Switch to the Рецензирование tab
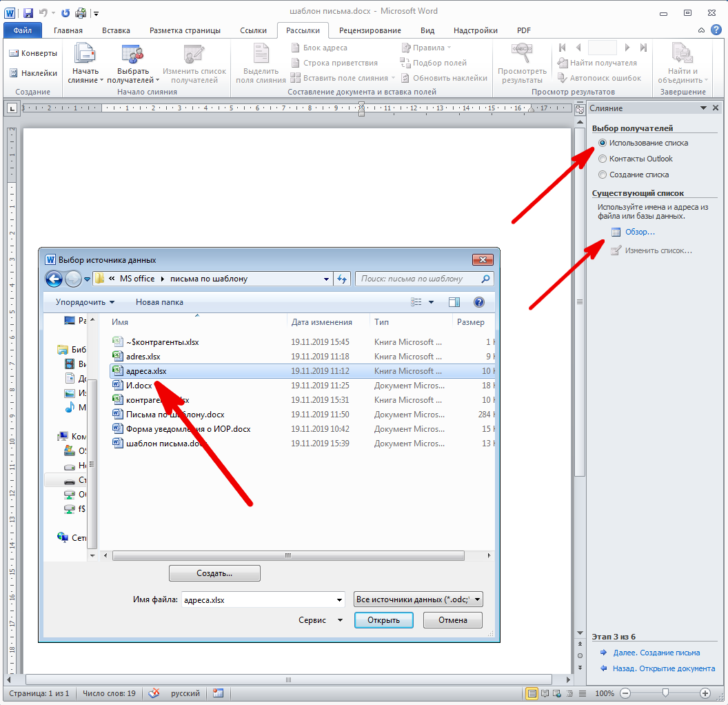Image resolution: width=728 pixels, height=705 pixels. point(370,30)
